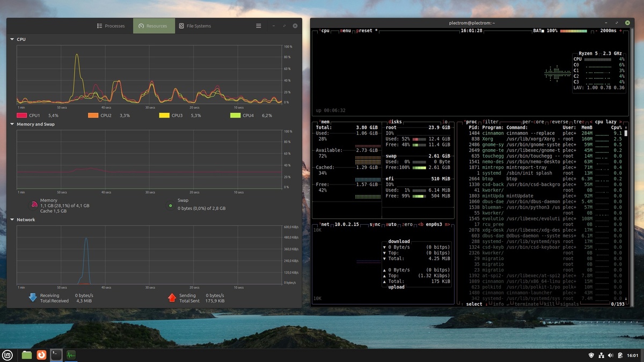
Task: Click the select up arrow in btop proc footer
Action: [x=463, y=304]
